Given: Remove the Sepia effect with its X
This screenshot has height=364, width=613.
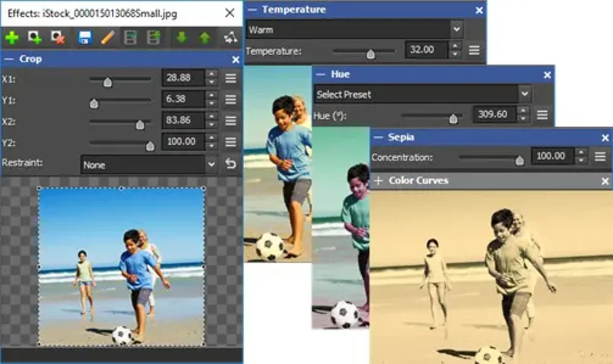Looking at the screenshot, I should tap(605, 138).
